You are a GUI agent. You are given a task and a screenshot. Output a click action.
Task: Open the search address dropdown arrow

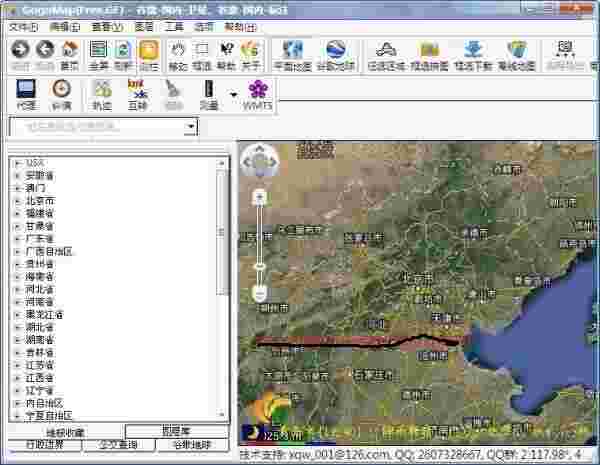(190, 128)
